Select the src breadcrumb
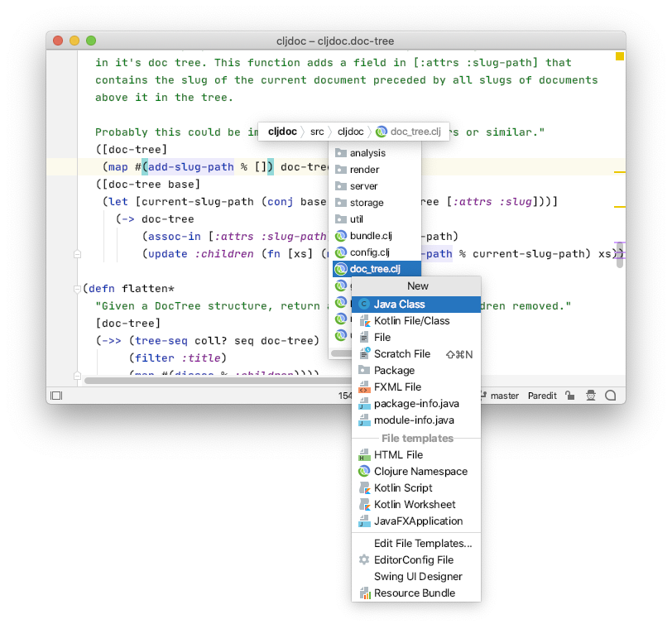Image resolution: width=672 pixels, height=624 pixels. (317, 132)
